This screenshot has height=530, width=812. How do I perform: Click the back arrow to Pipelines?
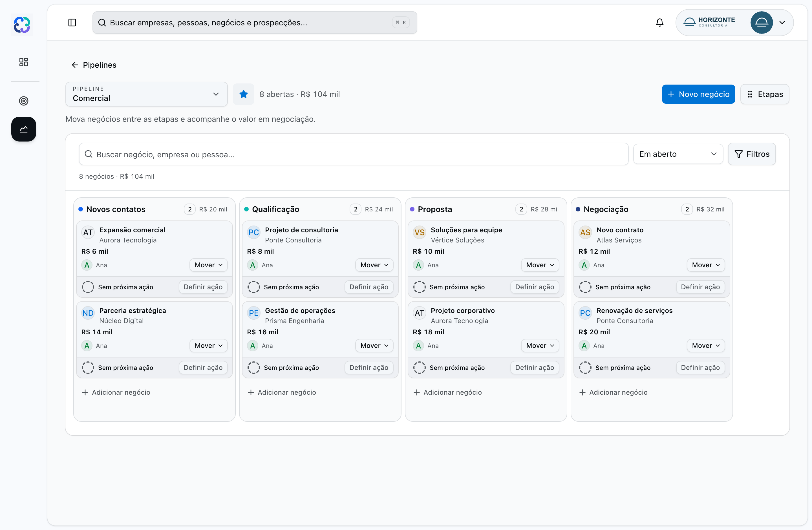click(x=75, y=65)
